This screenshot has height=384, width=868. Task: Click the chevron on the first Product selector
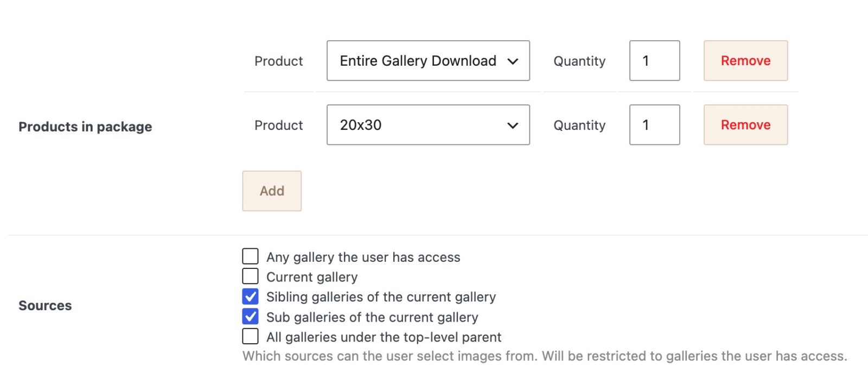pyautogui.click(x=513, y=61)
